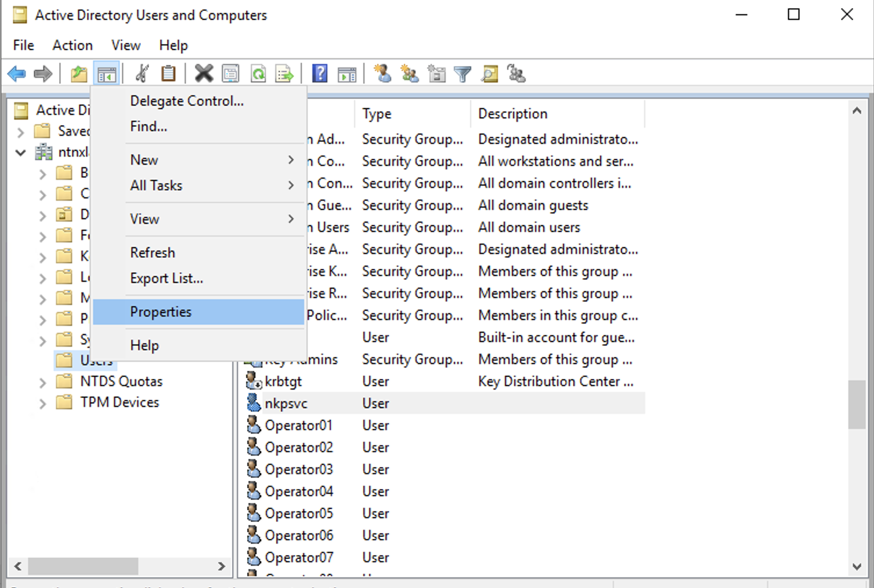
Task: Toggle the Show/Hide Console Tree icon
Action: 107,74
